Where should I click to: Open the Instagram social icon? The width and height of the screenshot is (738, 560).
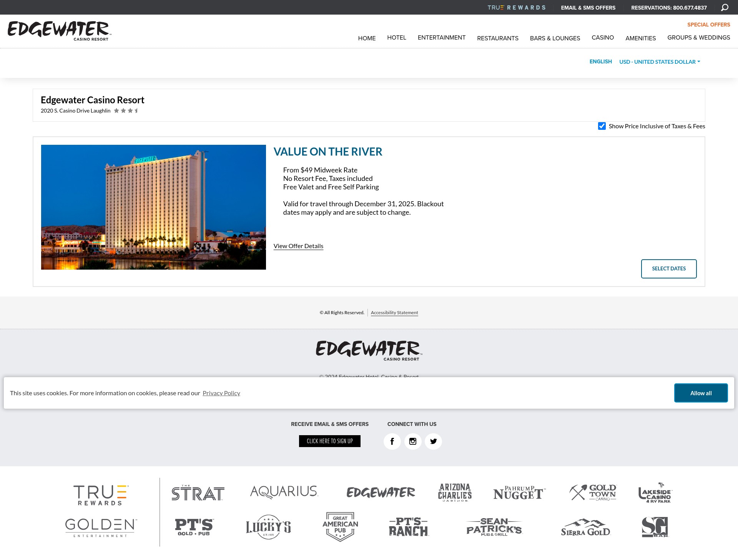413,441
